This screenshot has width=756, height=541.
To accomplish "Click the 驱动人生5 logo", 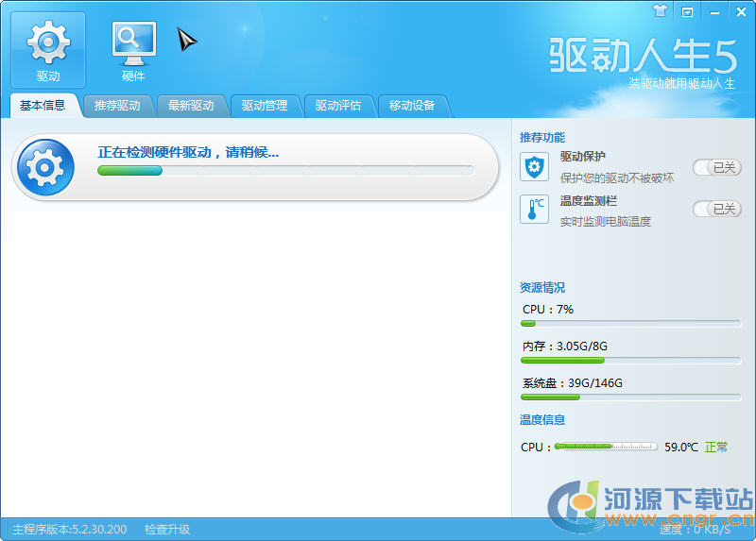I will pyautogui.click(x=643, y=57).
